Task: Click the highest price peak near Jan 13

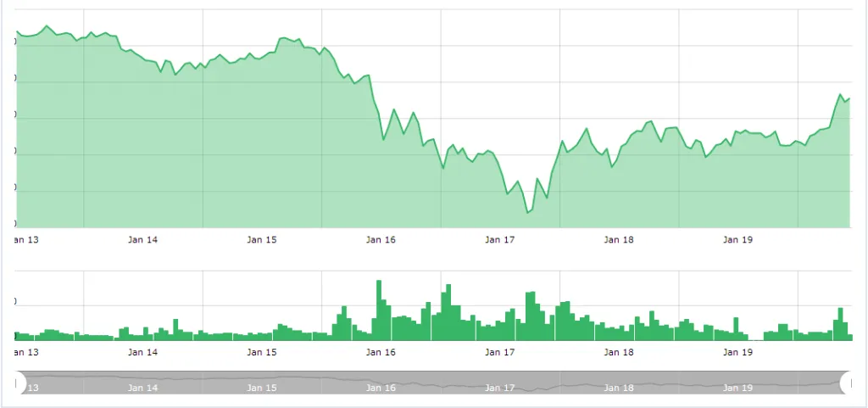Action: click(46, 25)
